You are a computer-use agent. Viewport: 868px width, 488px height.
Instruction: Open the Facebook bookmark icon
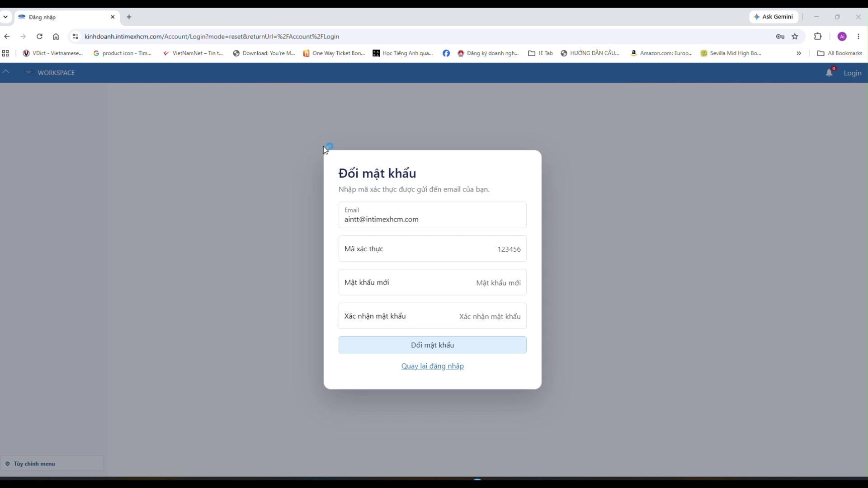[x=446, y=53]
